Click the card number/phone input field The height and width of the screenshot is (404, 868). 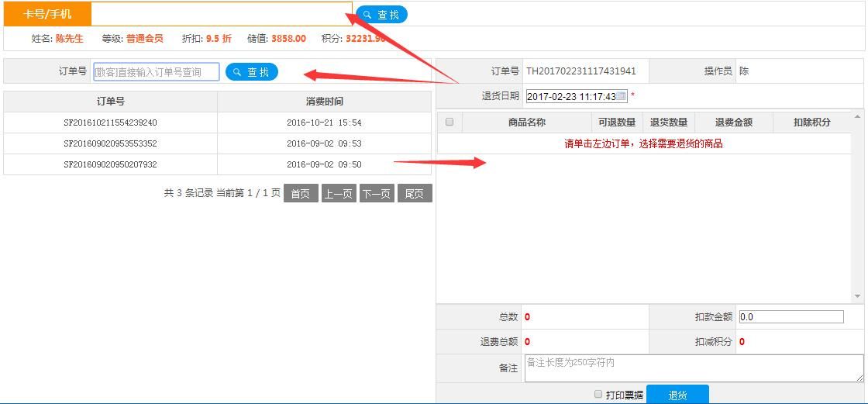pyautogui.click(x=222, y=14)
